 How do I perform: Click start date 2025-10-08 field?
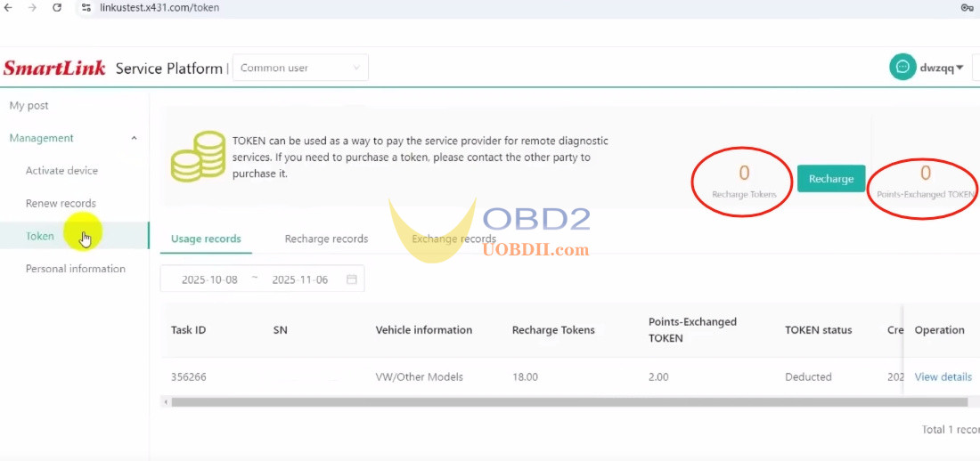click(x=210, y=279)
